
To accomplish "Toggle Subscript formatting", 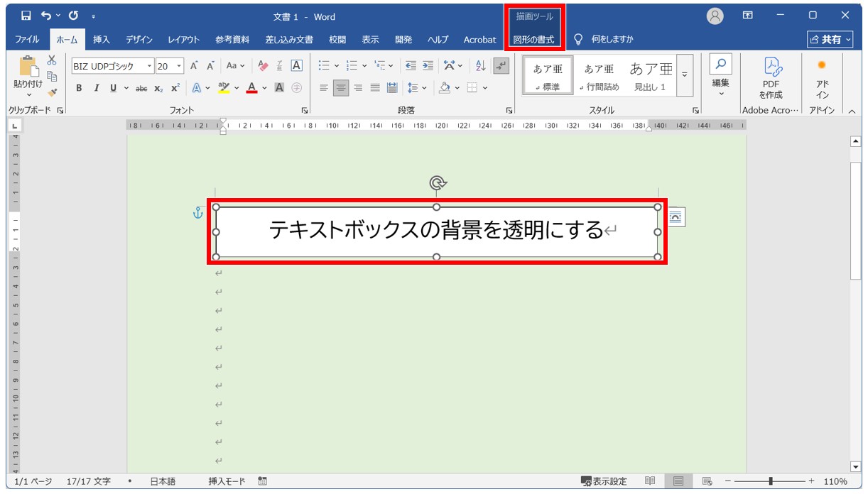I will click(x=158, y=88).
